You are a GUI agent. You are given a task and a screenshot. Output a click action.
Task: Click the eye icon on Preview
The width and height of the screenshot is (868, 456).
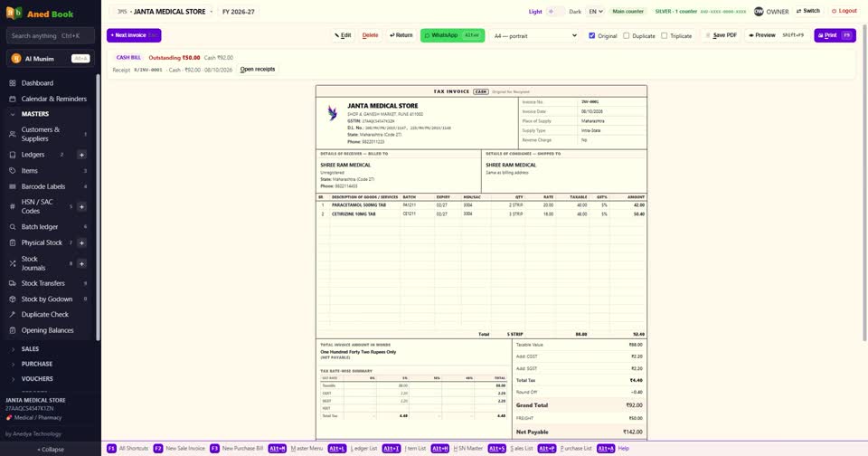[751, 35]
